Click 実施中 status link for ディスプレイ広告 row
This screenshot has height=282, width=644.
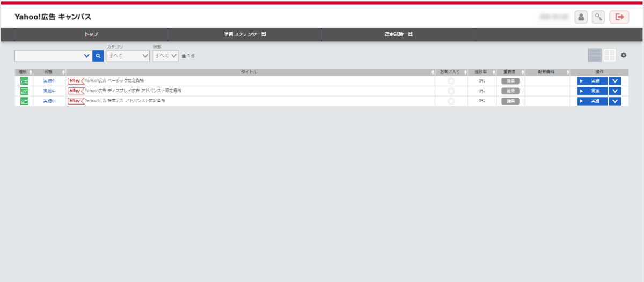pyautogui.click(x=49, y=91)
